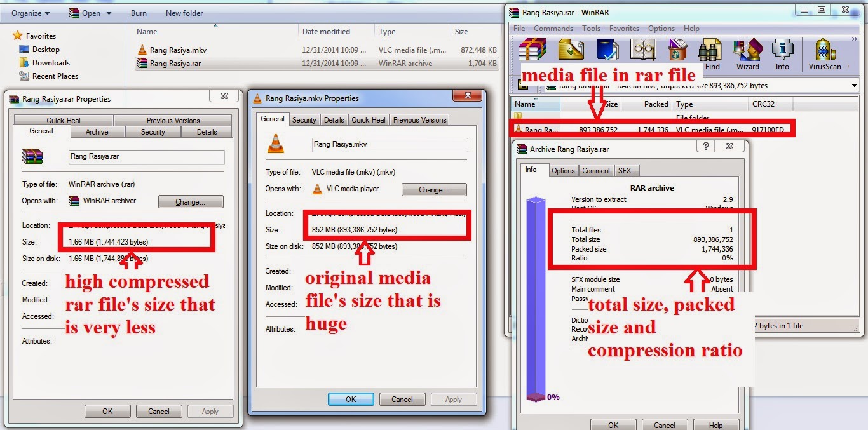Viewport: 868px width, 430px height.
Task: Click the Extract To icon in WinRAR toolbar
Action: [570, 50]
